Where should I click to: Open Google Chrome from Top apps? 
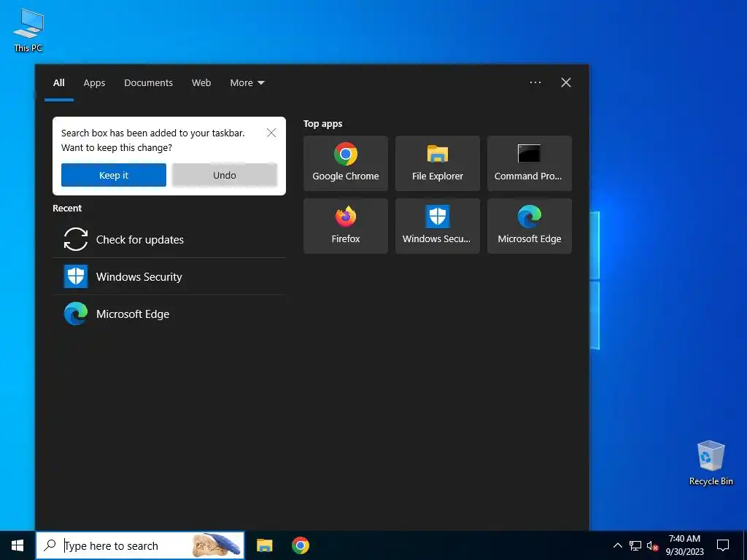coord(345,163)
